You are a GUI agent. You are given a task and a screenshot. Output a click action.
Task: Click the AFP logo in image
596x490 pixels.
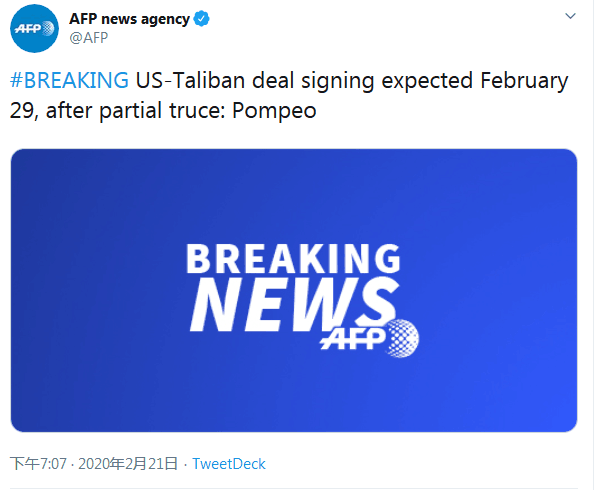point(369,338)
